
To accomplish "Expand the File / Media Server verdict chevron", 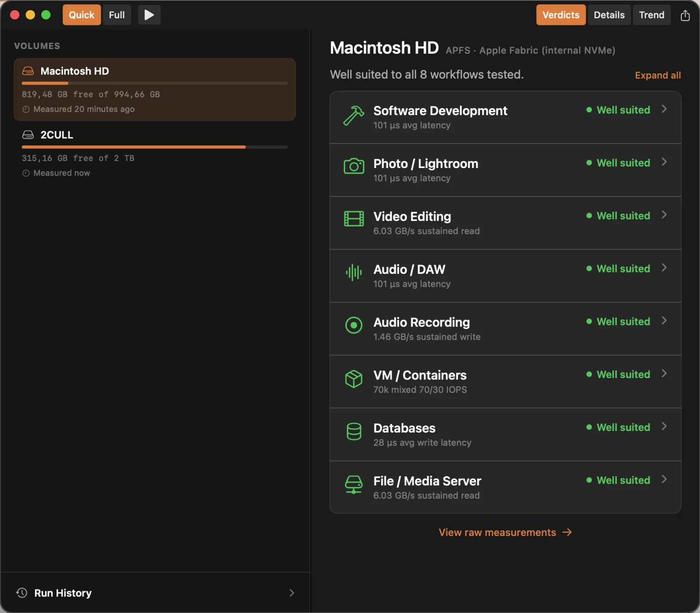I will click(664, 480).
